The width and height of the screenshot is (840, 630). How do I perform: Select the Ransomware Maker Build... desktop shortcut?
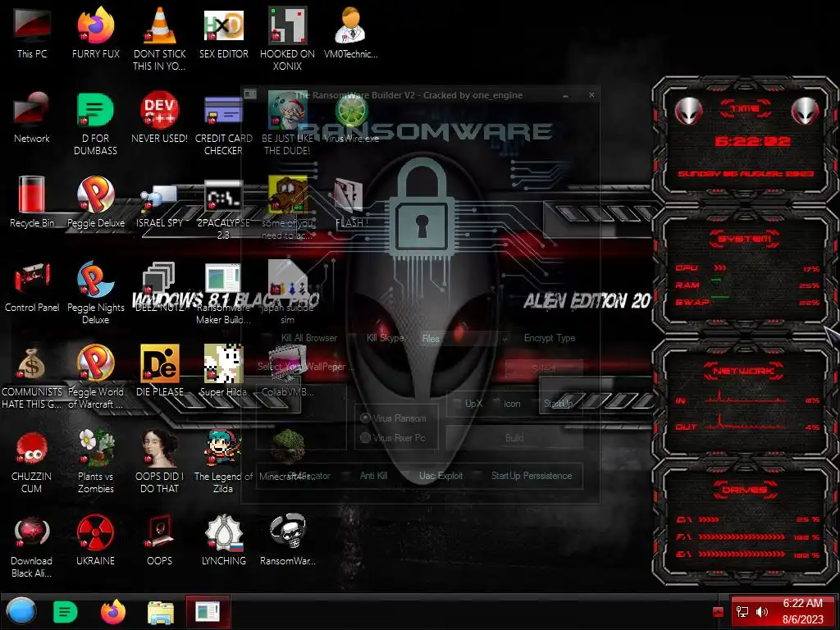[223, 294]
